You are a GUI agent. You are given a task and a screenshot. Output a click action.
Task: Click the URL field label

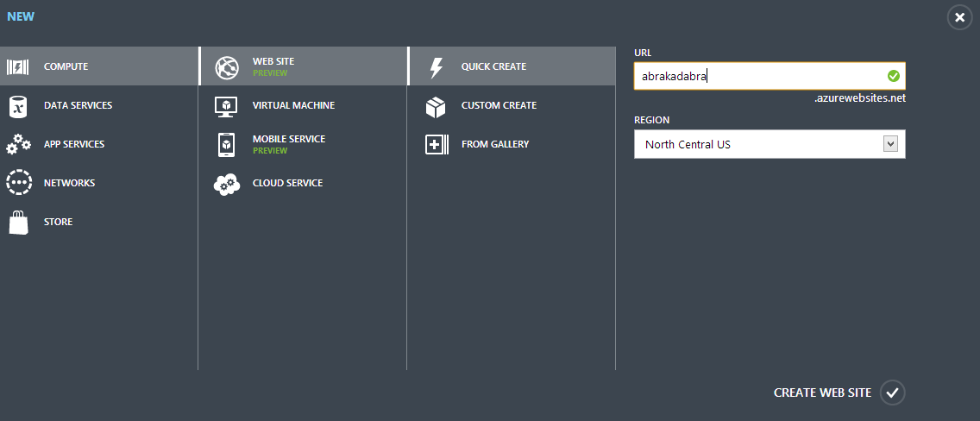click(x=644, y=53)
